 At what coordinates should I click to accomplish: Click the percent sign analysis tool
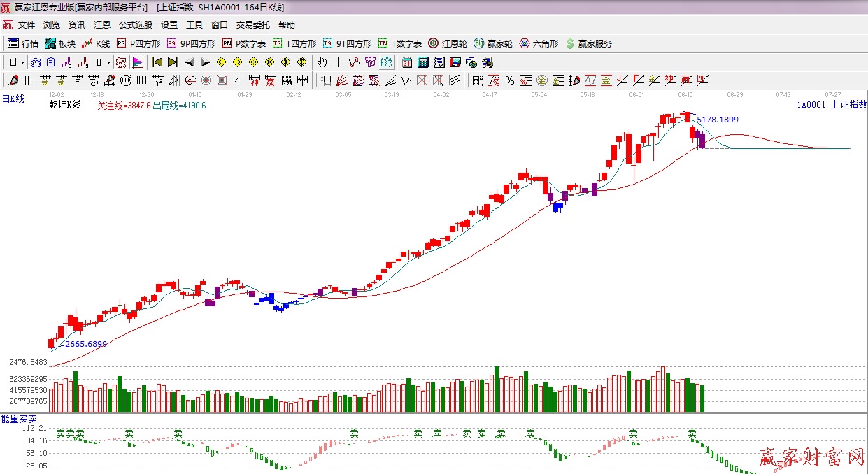coord(510,80)
